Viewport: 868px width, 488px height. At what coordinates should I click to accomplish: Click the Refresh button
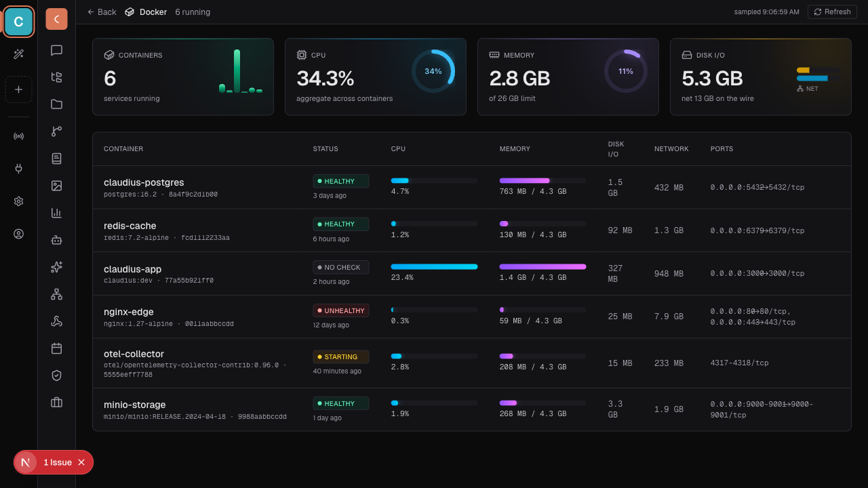click(832, 12)
